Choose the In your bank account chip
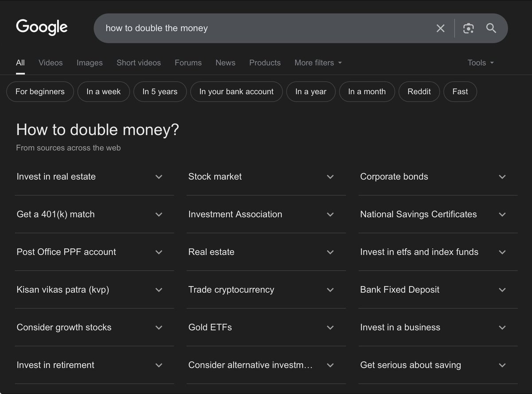The height and width of the screenshot is (394, 532). point(236,92)
